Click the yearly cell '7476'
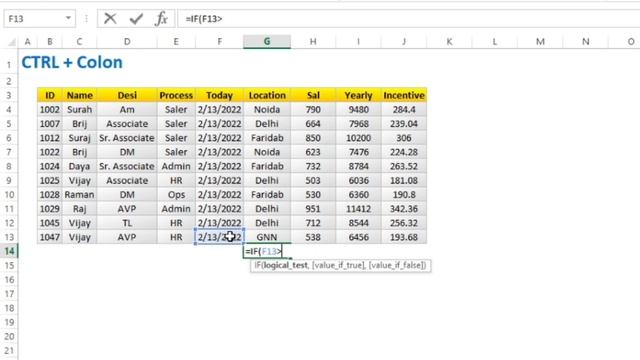 tap(358, 152)
